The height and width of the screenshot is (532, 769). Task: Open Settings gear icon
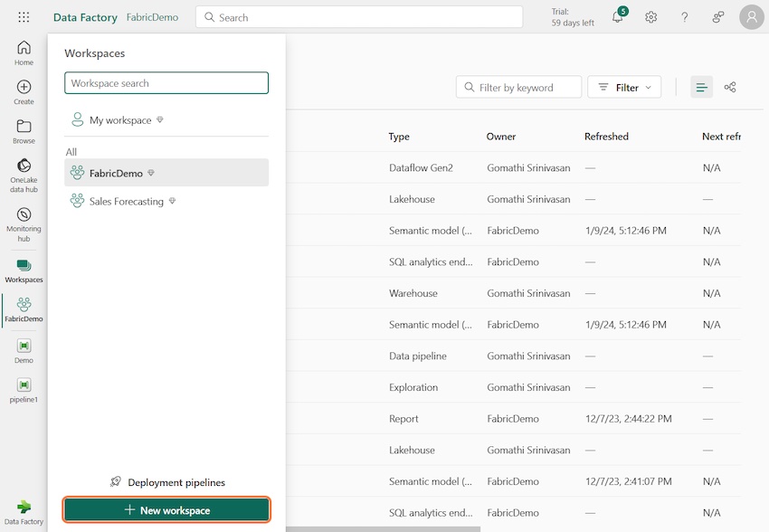pyautogui.click(x=650, y=17)
